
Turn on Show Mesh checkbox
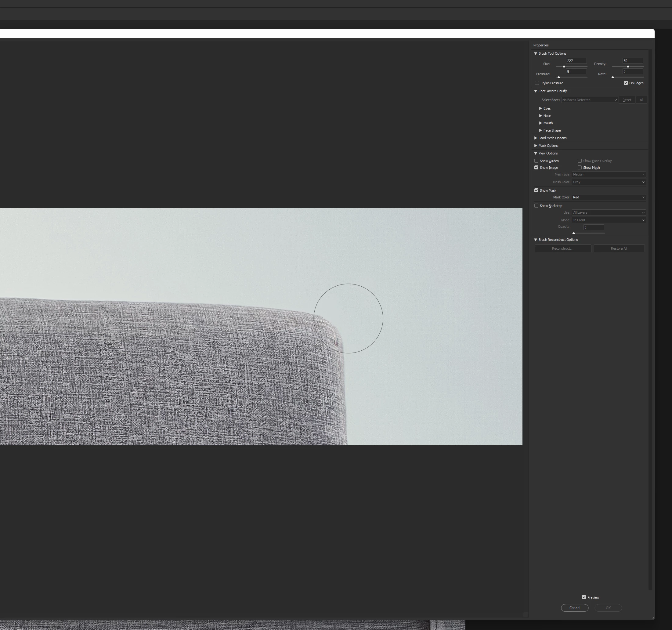click(x=580, y=168)
